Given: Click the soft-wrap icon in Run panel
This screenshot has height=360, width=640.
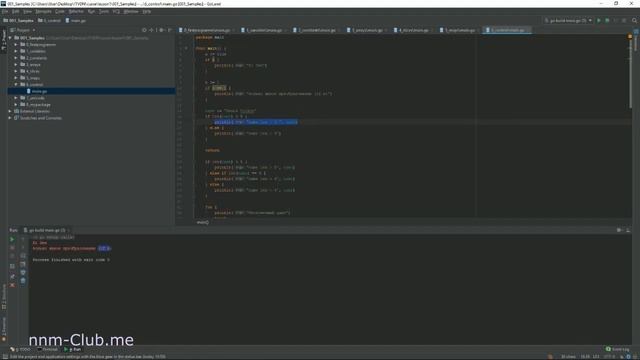Looking at the screenshot, I should click(x=23, y=256).
